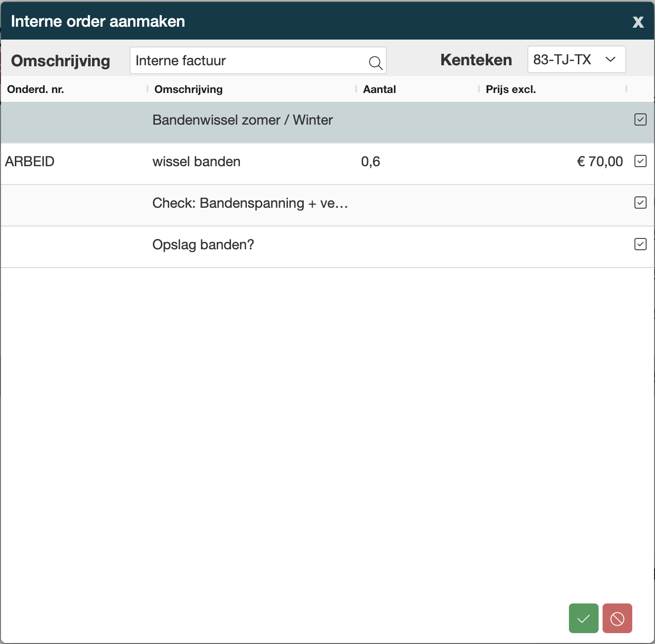
Task: Untick the Check: Bandenspanning row checkbox
Action: click(640, 203)
